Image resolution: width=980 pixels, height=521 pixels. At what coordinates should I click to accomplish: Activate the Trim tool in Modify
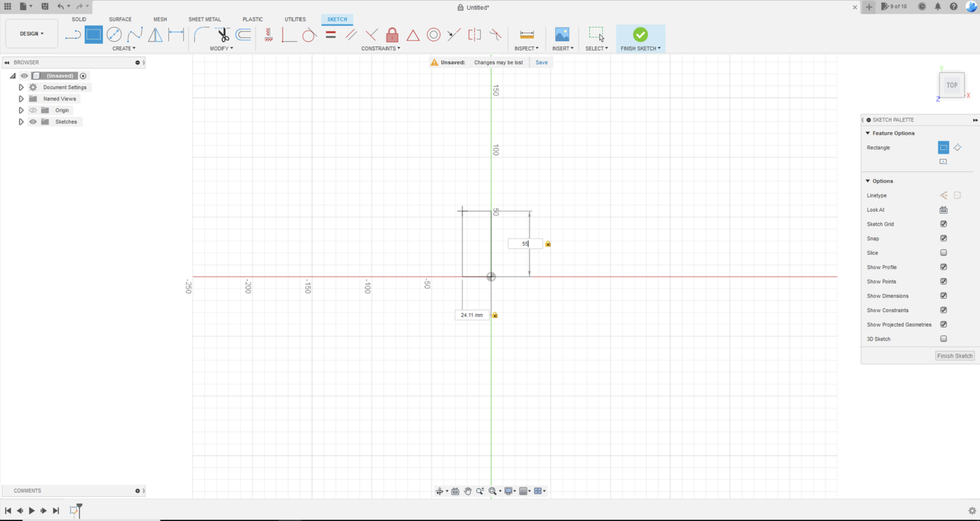coord(223,34)
